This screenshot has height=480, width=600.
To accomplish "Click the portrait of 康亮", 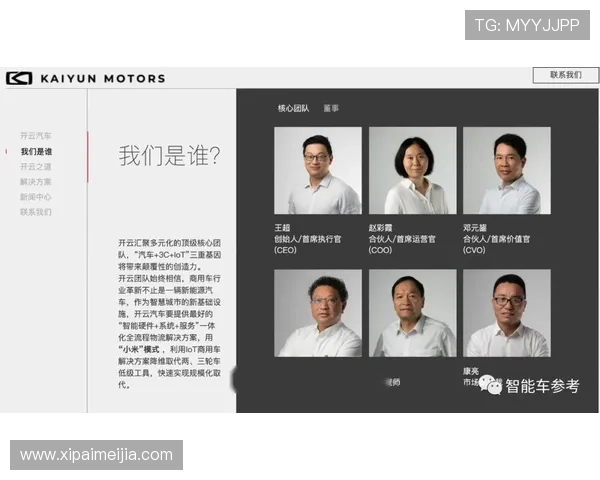I will (507, 313).
